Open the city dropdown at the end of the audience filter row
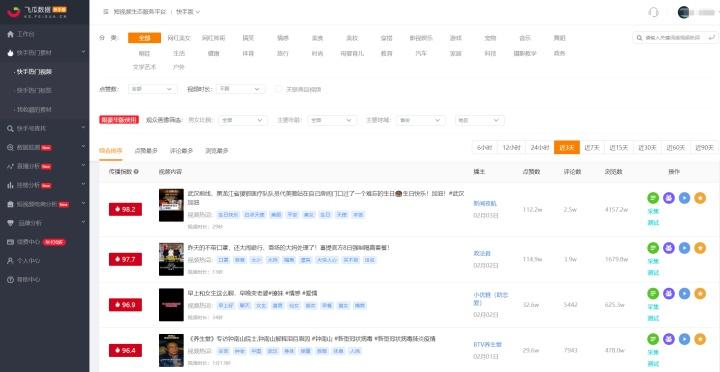 pyautogui.click(x=479, y=120)
